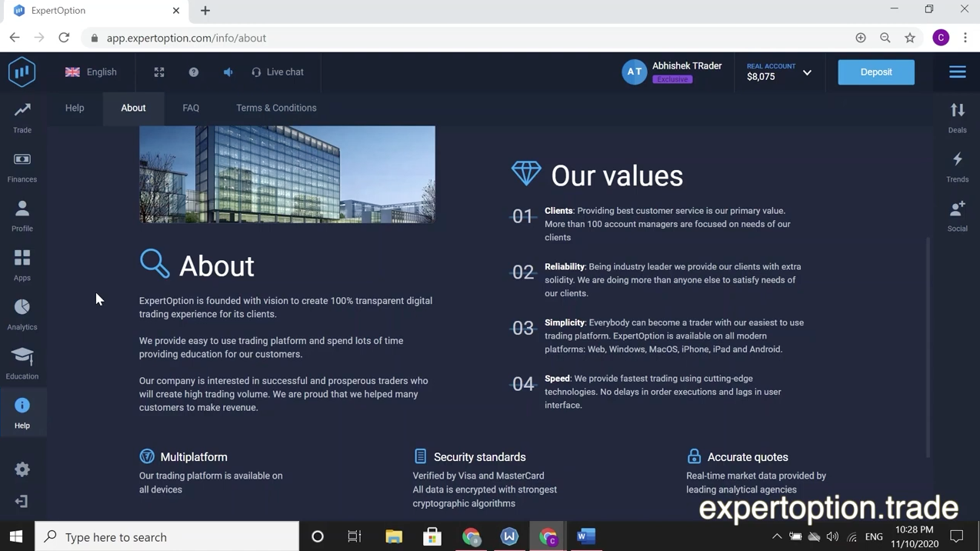Open Live chat support
The image size is (980, 551).
278,72
